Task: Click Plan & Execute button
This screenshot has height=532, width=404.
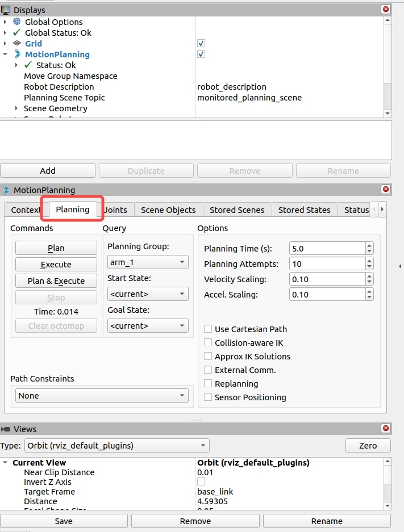Action: pos(56,281)
